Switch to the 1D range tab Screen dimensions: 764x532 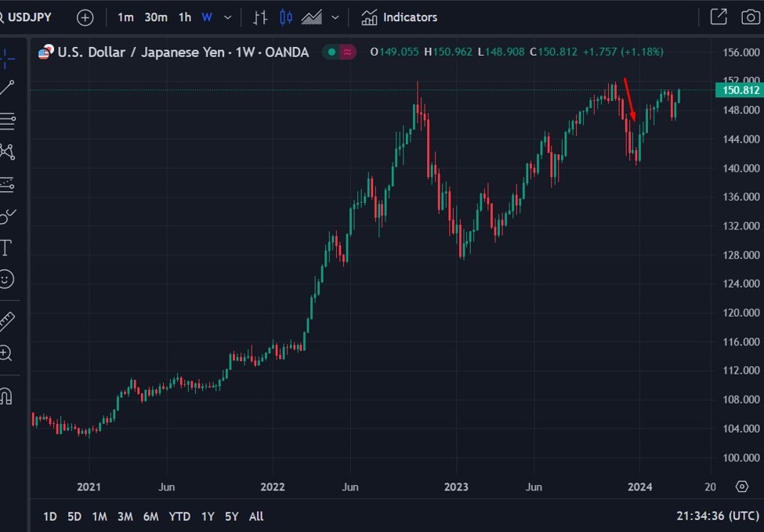tap(49, 516)
